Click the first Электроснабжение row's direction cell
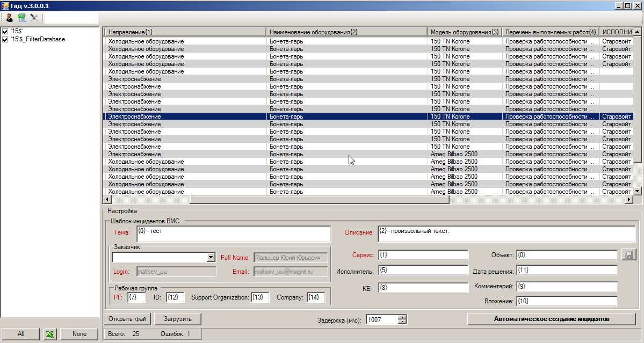 pos(186,79)
